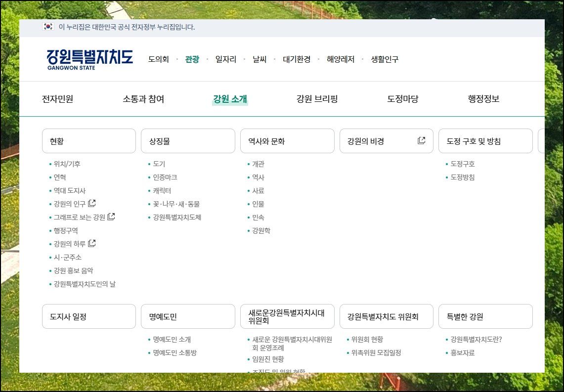Select the 도정마당 main menu
Viewport: 564px width, 392px height.
(x=403, y=99)
